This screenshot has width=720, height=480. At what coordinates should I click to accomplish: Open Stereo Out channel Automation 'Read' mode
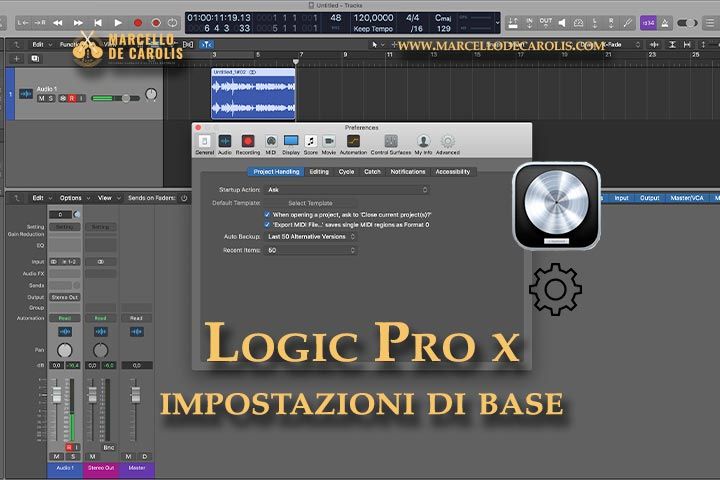(101, 318)
